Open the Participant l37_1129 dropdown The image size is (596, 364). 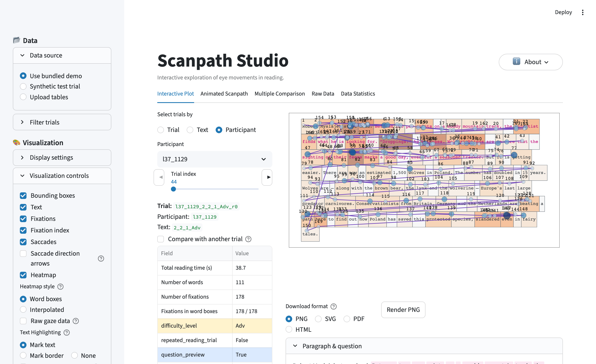[x=215, y=159]
